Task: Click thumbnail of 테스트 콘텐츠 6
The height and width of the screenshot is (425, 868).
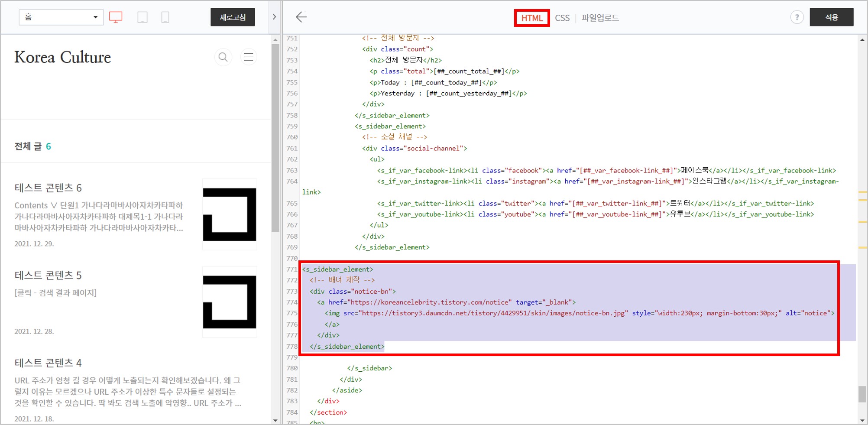Action: point(230,214)
